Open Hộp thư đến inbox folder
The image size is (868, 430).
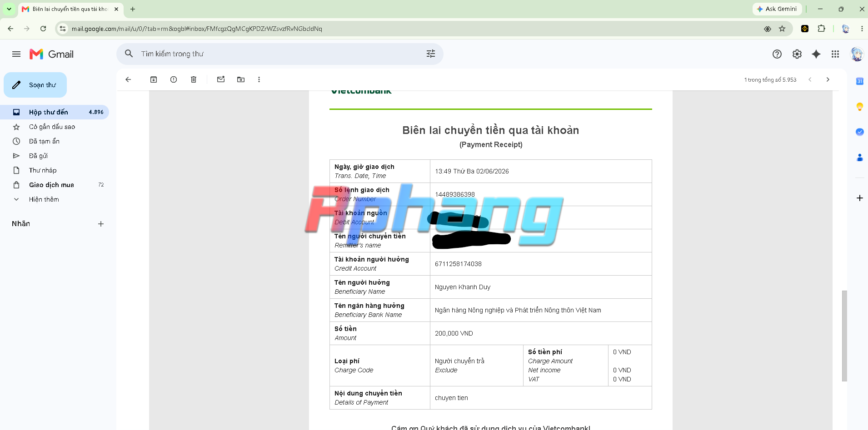pos(55,112)
